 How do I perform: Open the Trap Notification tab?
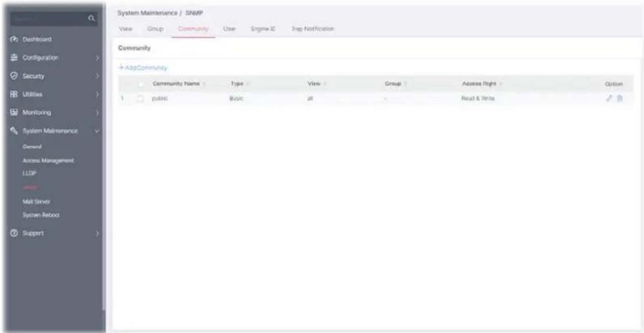click(313, 29)
